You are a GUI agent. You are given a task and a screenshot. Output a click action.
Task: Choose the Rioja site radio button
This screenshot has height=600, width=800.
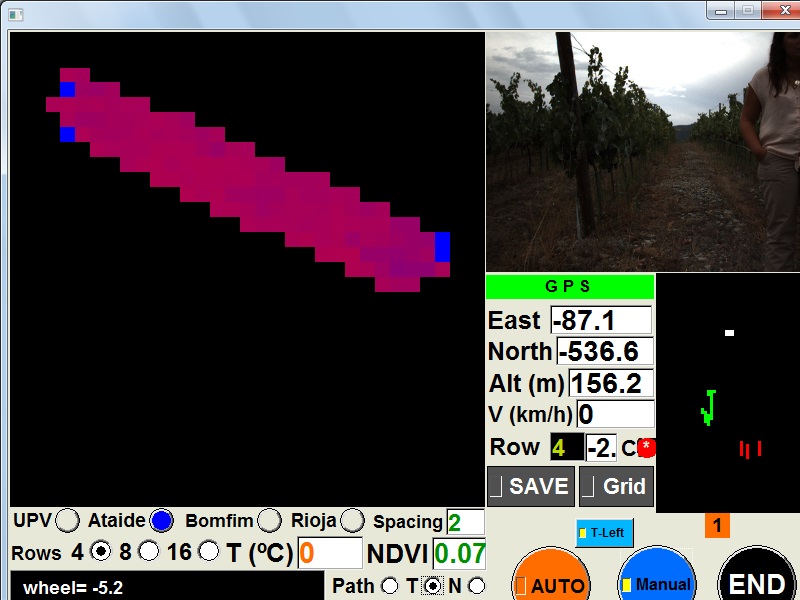point(352,521)
